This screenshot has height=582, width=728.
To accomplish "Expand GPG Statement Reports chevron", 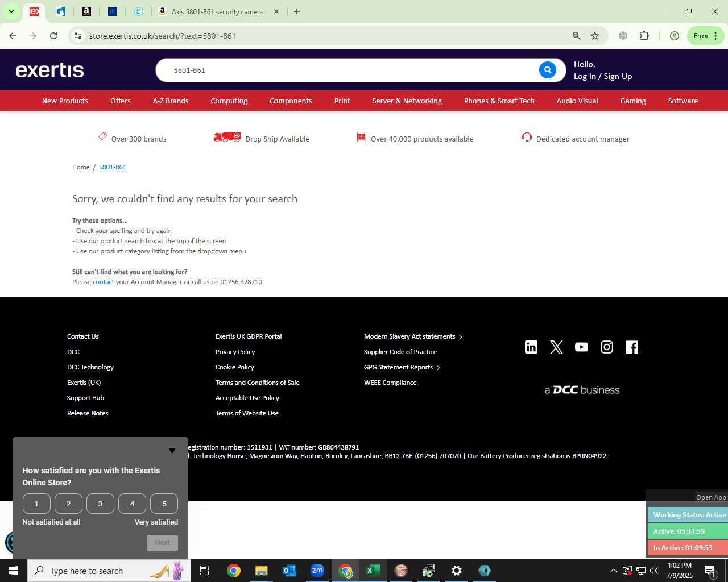I will [x=438, y=368].
